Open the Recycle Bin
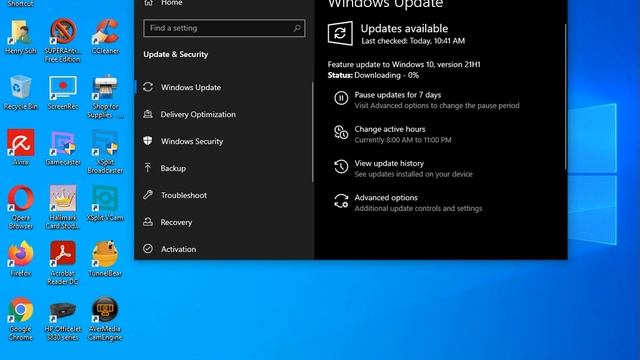Screen dimensions: 640x360 click(x=20, y=93)
